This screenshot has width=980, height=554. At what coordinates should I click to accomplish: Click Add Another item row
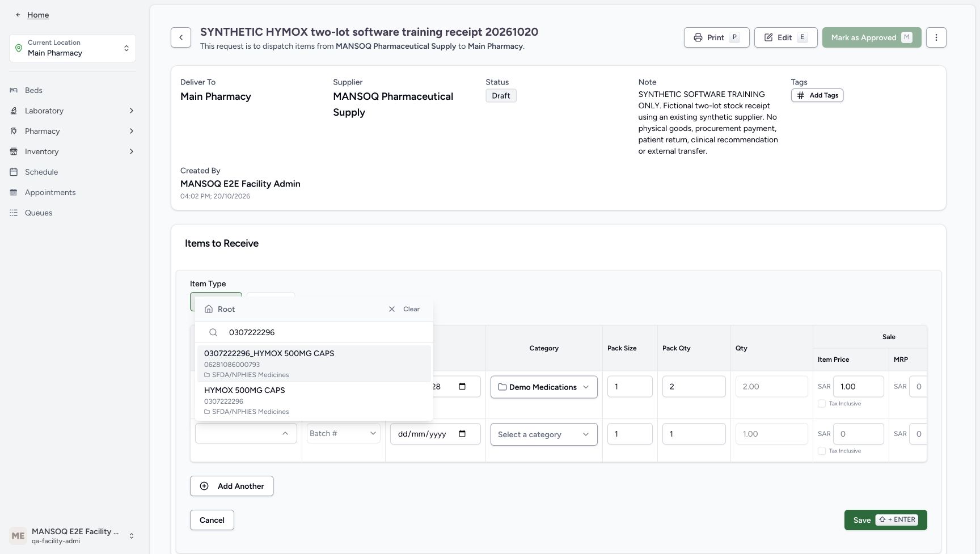coord(231,486)
